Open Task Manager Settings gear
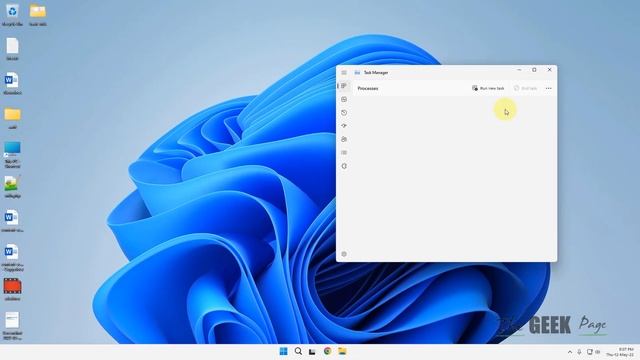 coord(344,254)
